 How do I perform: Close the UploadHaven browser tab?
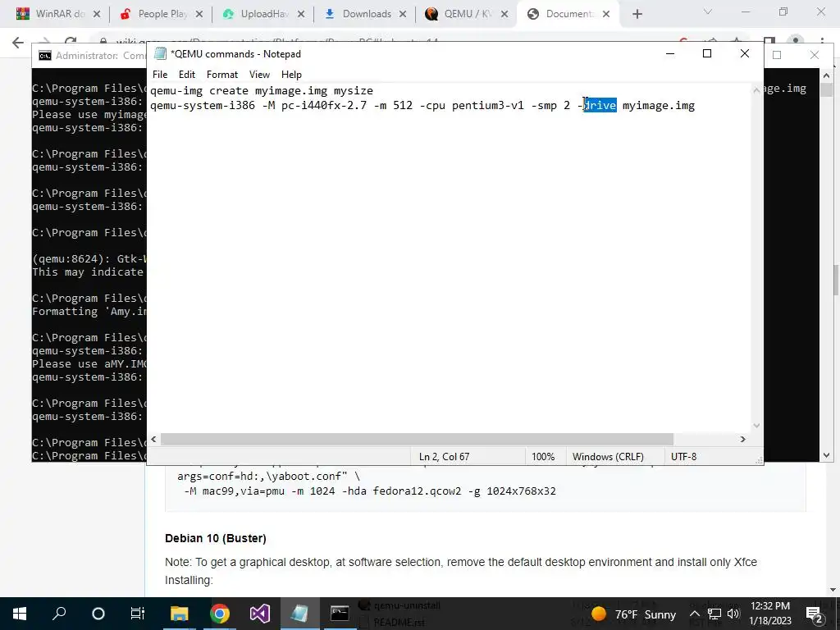300,15
